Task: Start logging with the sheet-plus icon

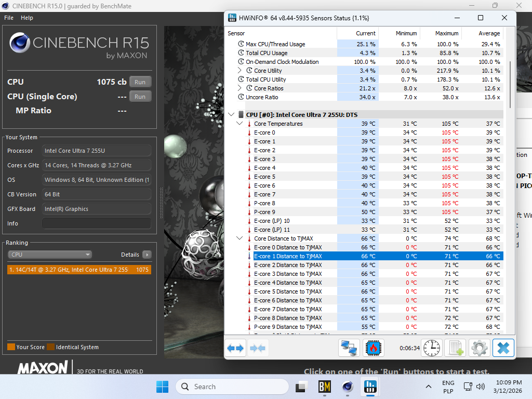Action: coord(456,348)
